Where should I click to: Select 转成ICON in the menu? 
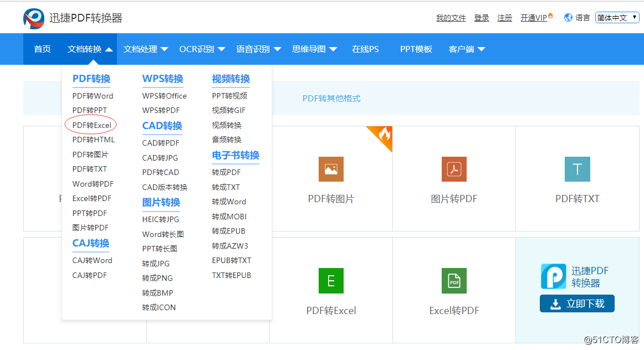(x=159, y=308)
